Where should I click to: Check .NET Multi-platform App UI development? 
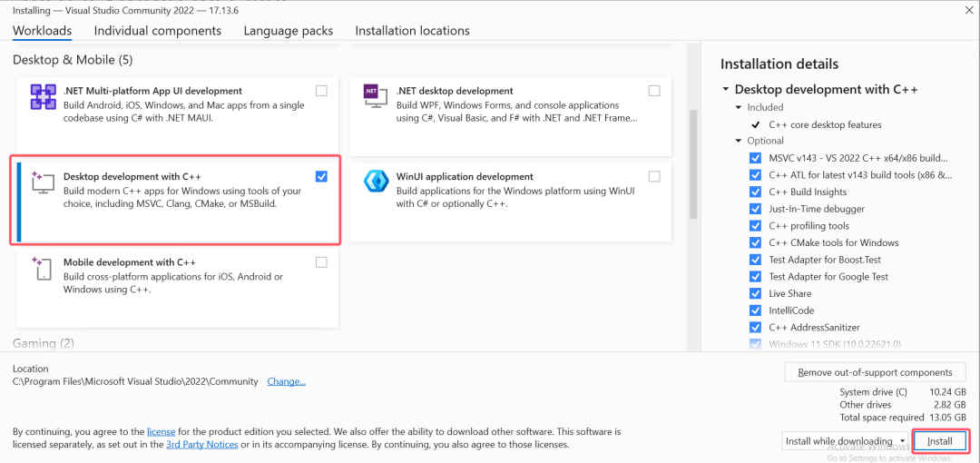321,91
